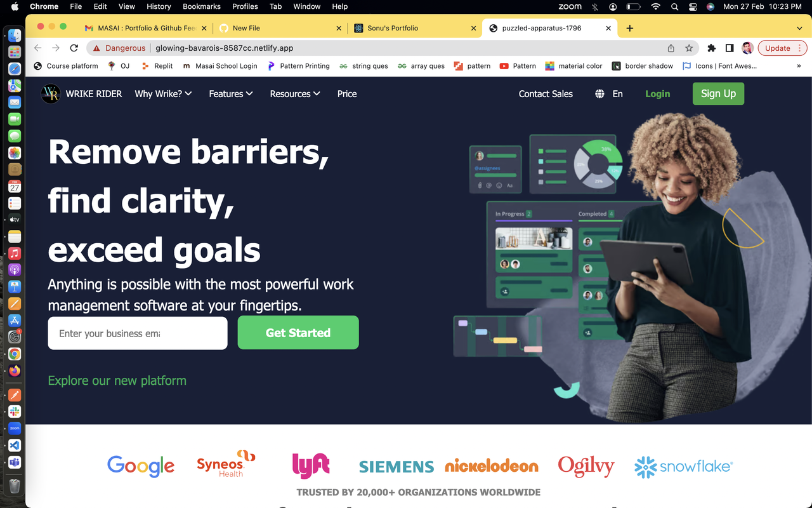Show hidden bookmarks with the chevron

click(799, 66)
